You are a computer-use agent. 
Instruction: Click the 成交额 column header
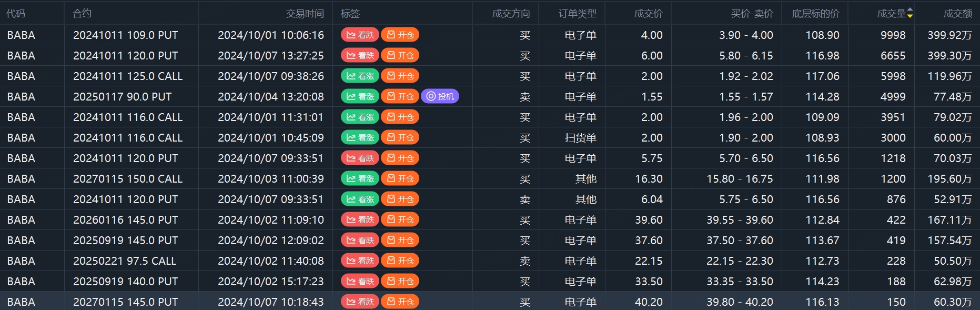(957, 13)
